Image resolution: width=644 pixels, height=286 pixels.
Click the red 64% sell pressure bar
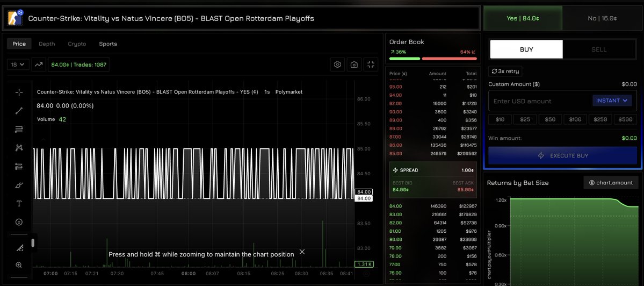coord(450,59)
